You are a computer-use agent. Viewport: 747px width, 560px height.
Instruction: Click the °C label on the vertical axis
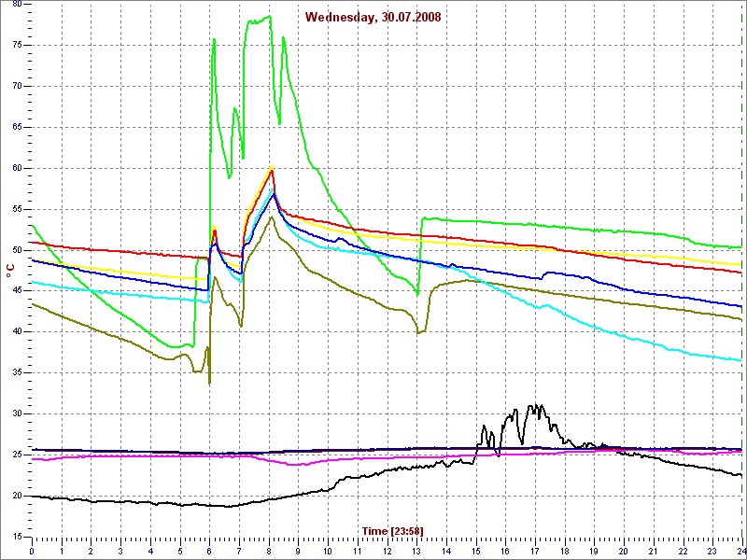tap(10, 270)
